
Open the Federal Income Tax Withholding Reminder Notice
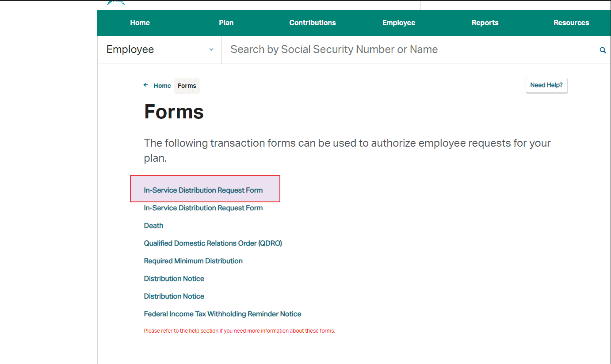point(222,314)
